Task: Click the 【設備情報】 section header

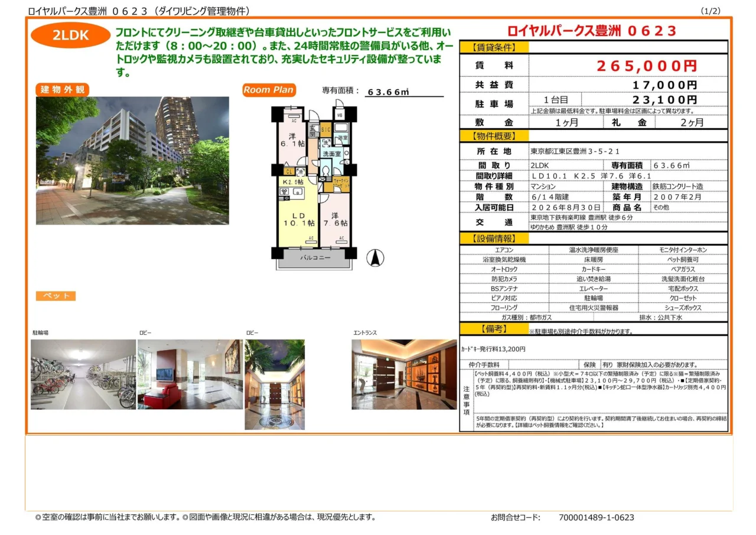Action: pyautogui.click(x=494, y=239)
